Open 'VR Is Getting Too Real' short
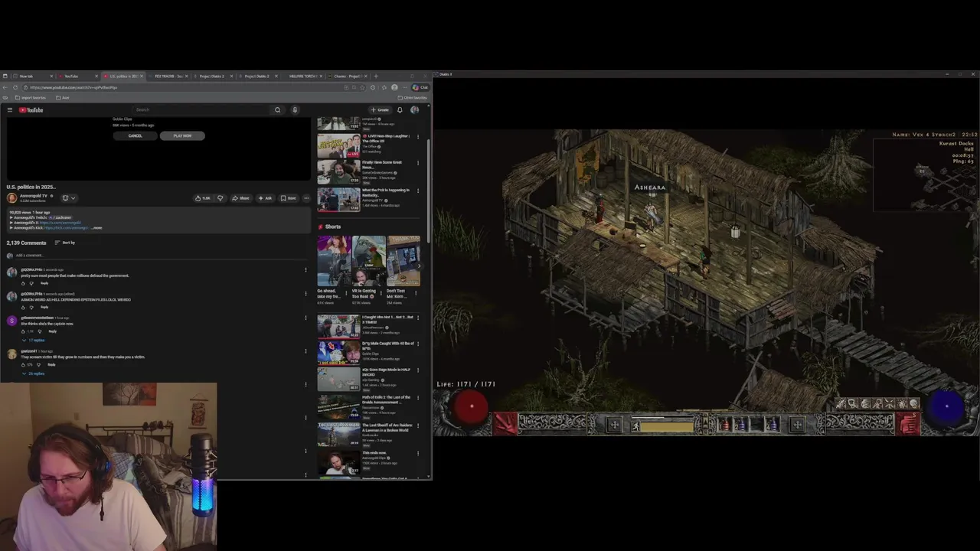 point(369,261)
